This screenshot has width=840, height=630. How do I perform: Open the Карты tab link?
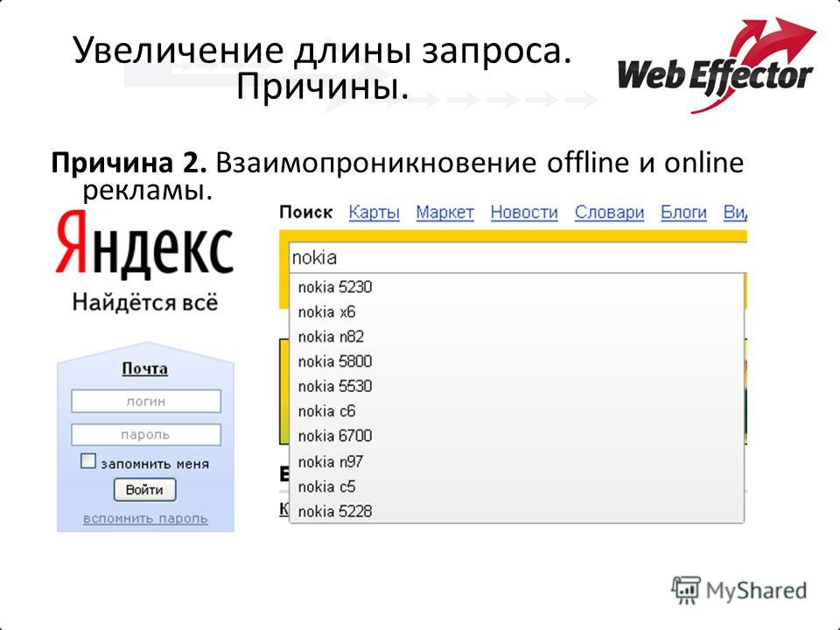point(374,213)
